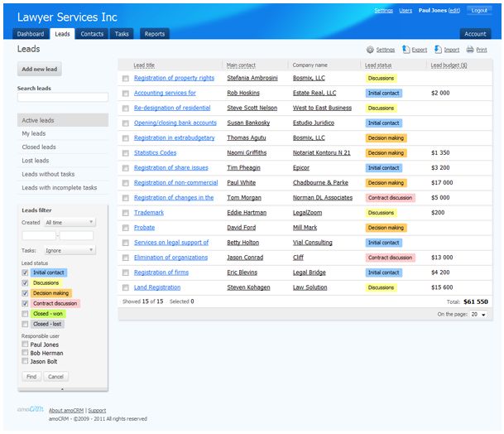
Task: Click the edit link next to Paul Jones
Action: coord(454,11)
